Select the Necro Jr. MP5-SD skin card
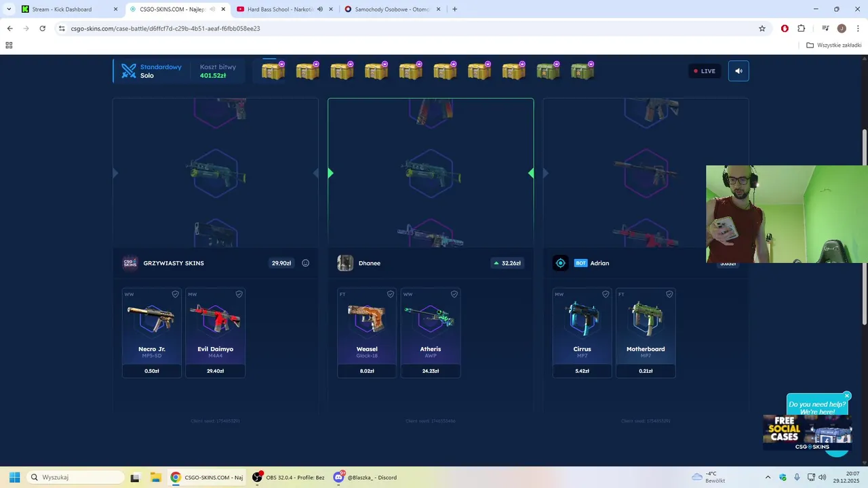Image resolution: width=868 pixels, height=488 pixels. point(152,333)
